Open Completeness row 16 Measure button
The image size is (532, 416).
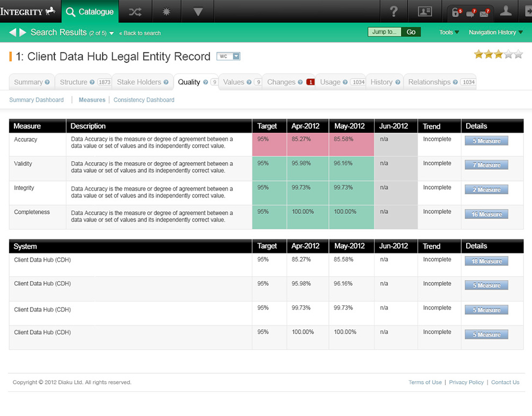click(486, 214)
